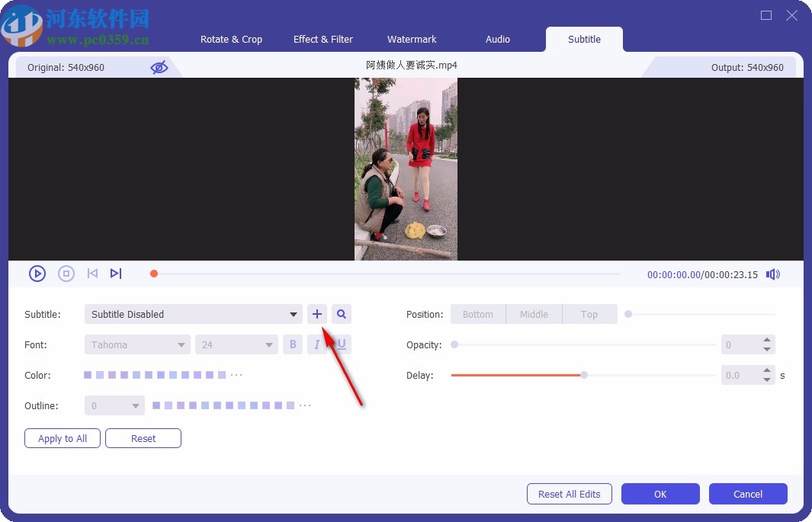Jump to next frame with the skip-forward icon
This screenshot has height=522, width=812.
click(116, 273)
